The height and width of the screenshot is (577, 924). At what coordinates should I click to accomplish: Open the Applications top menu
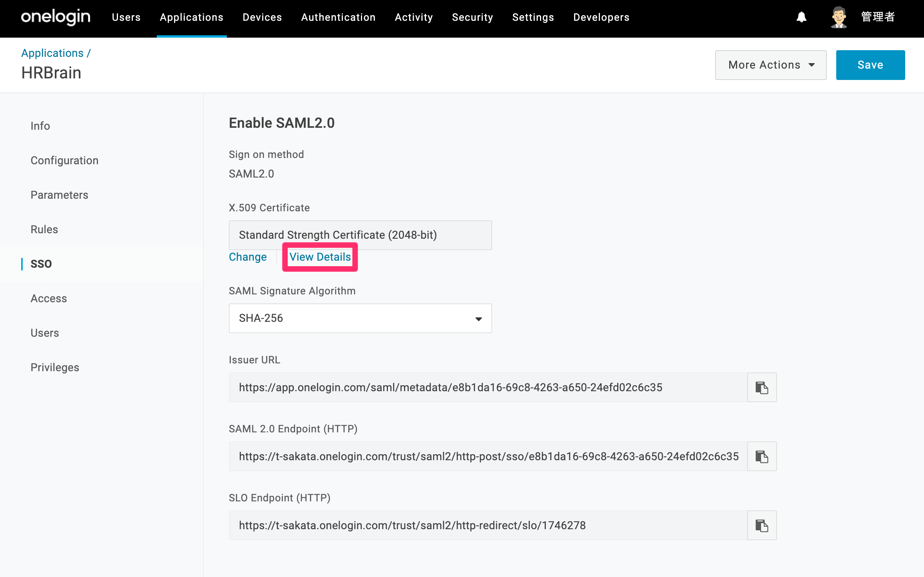point(192,17)
